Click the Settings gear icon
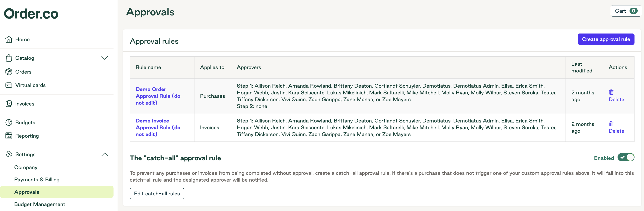This screenshot has height=211, width=644. 9,154
